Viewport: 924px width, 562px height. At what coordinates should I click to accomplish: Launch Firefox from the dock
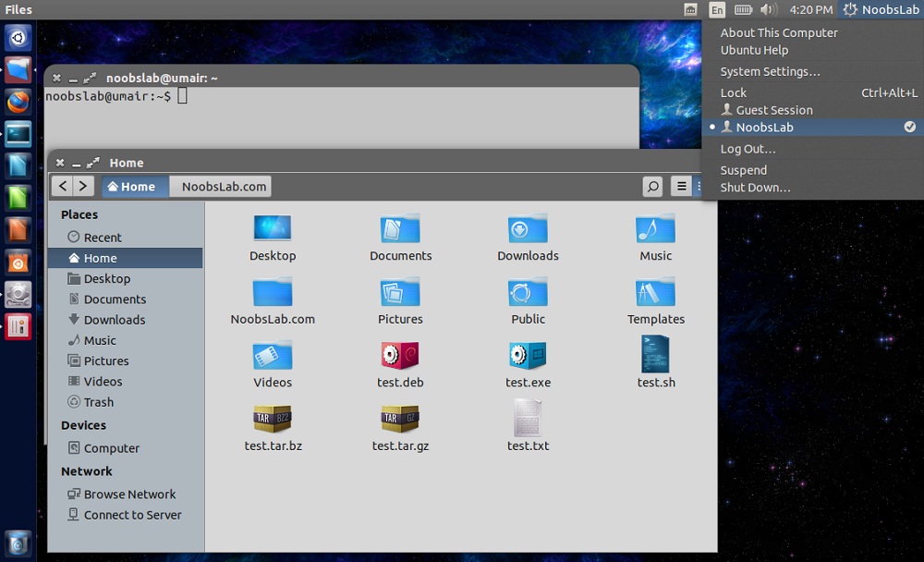pos(18,102)
